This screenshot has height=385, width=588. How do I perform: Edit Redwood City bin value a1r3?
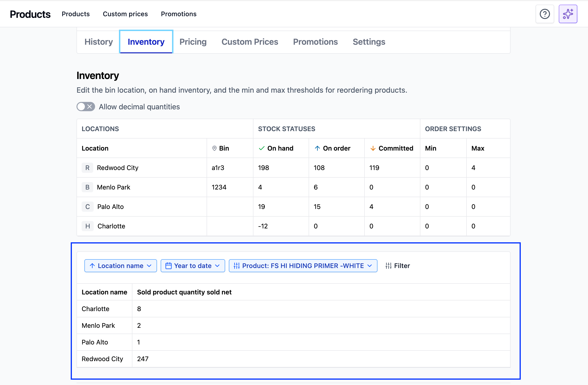[218, 168]
